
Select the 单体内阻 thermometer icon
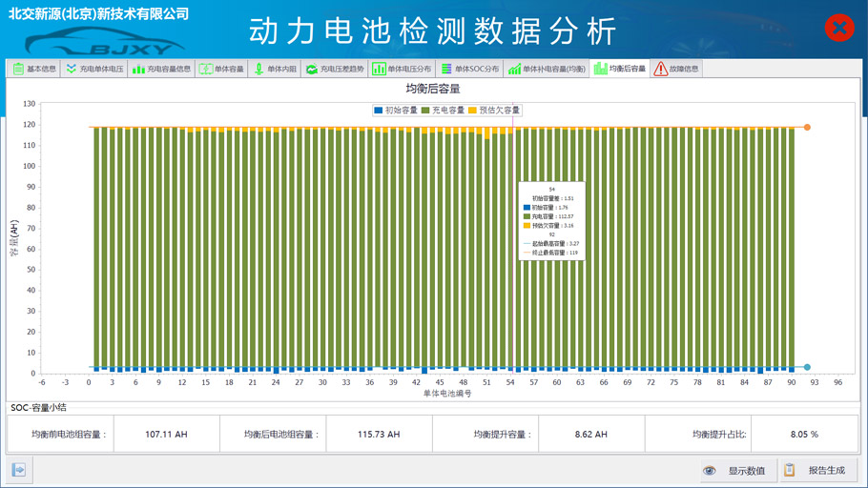point(258,69)
